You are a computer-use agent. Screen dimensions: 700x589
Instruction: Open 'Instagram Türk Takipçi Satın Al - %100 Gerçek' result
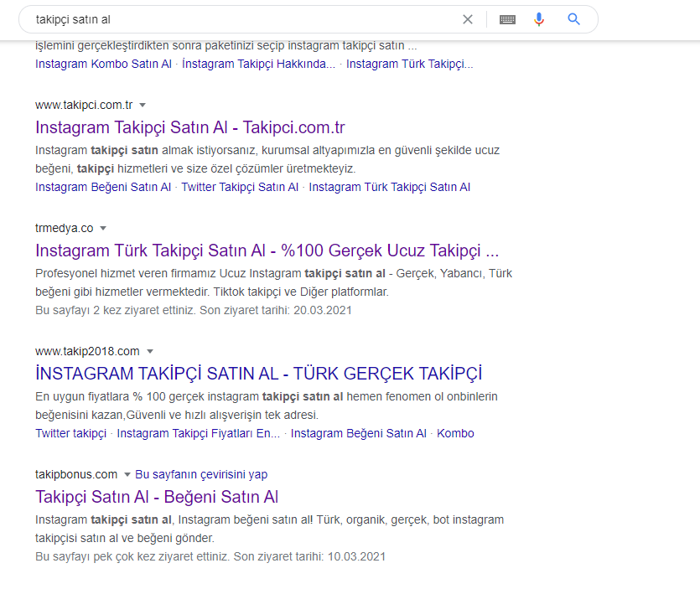(x=267, y=251)
